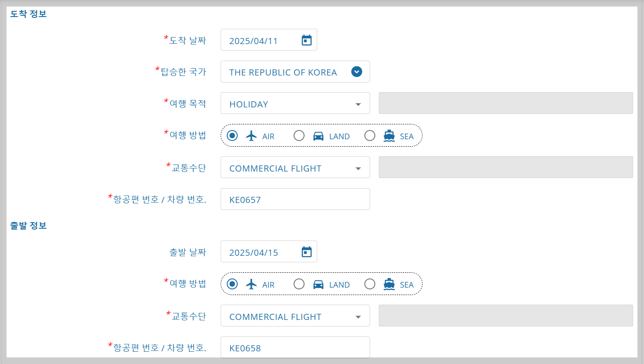Open the COMMERCIAL FLIGHT dropdown in arrival section
The image size is (644, 364).
tap(358, 167)
